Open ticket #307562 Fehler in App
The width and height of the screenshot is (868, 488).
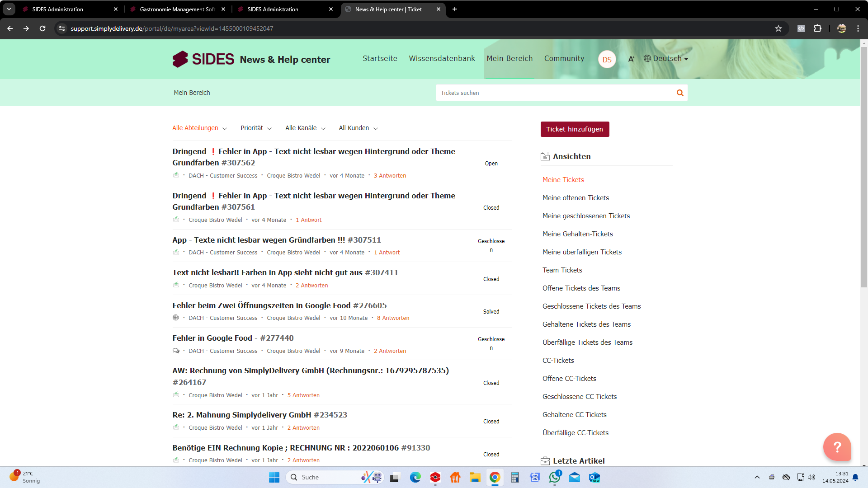pos(314,157)
